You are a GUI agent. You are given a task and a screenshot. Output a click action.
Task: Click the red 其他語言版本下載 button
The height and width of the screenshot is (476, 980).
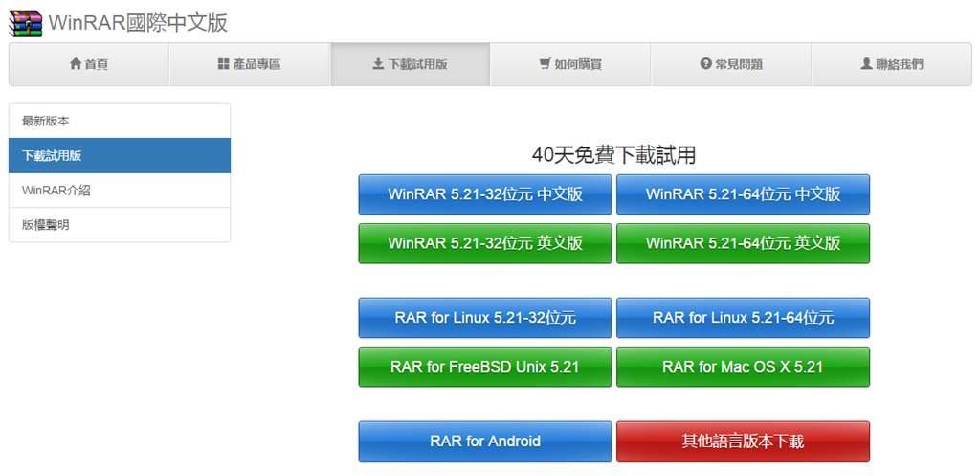pyautogui.click(x=743, y=442)
